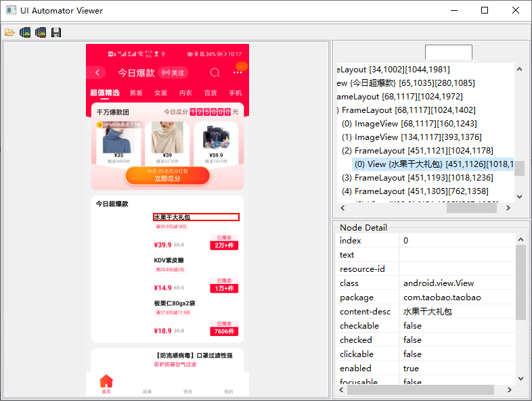Select highlighted View 水果干大礼包 tree node
This screenshot has height=401, width=532.
433,164
